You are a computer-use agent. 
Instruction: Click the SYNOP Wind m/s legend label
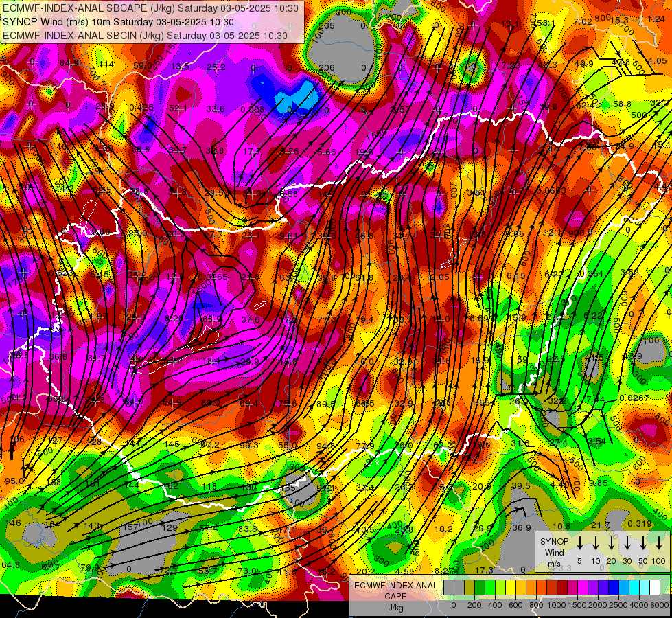[x=554, y=552]
